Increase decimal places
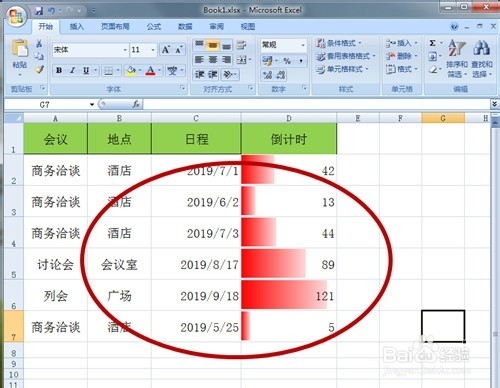The height and width of the screenshot is (388, 500). click(267, 75)
